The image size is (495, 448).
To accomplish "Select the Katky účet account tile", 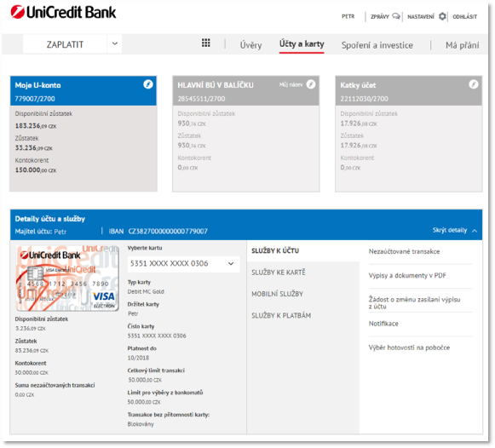I will (408, 134).
